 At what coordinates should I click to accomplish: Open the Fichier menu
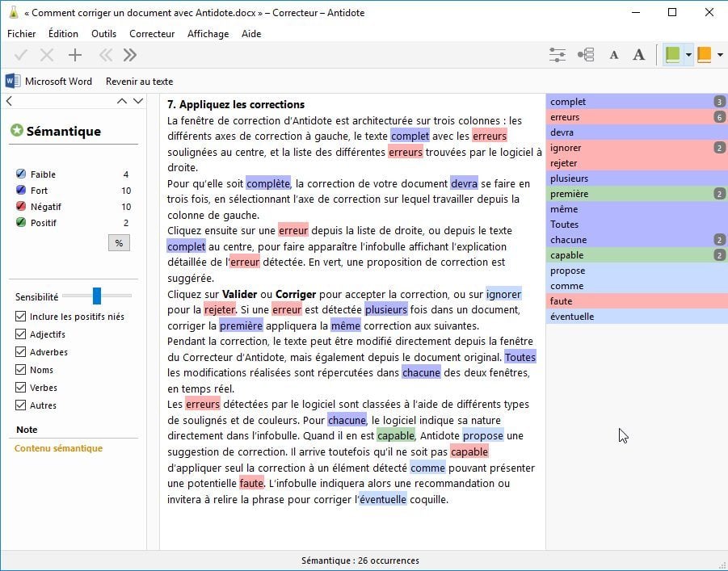pos(21,34)
